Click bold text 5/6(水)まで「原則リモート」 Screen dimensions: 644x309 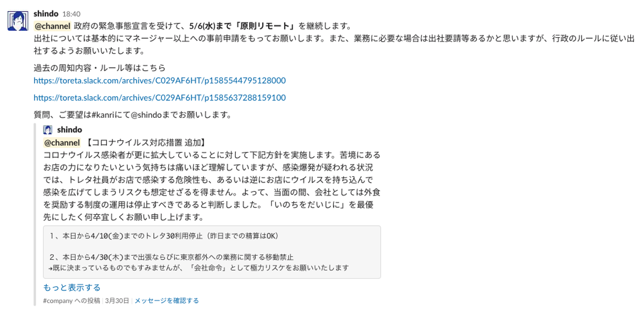click(244, 26)
